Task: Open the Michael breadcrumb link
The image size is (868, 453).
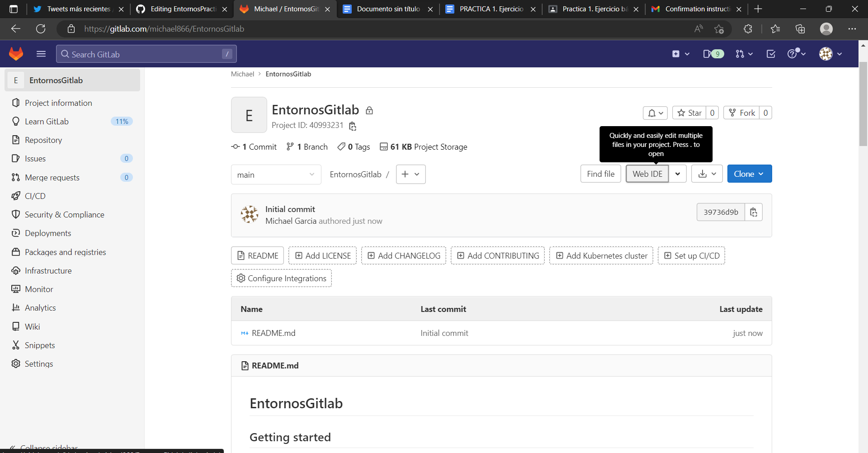Action: click(x=242, y=74)
